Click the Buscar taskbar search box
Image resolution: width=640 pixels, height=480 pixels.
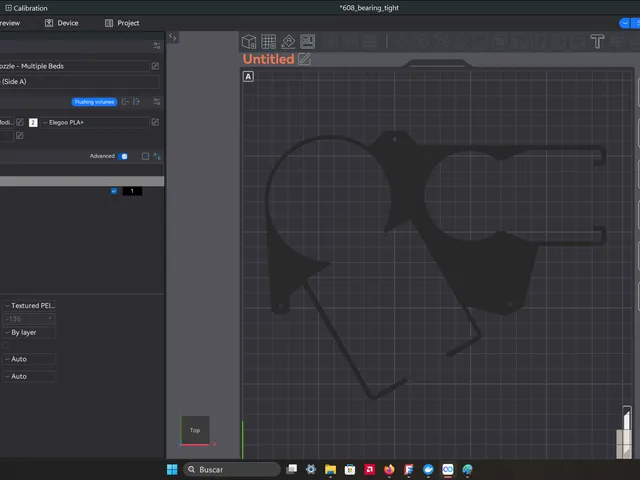click(x=232, y=469)
